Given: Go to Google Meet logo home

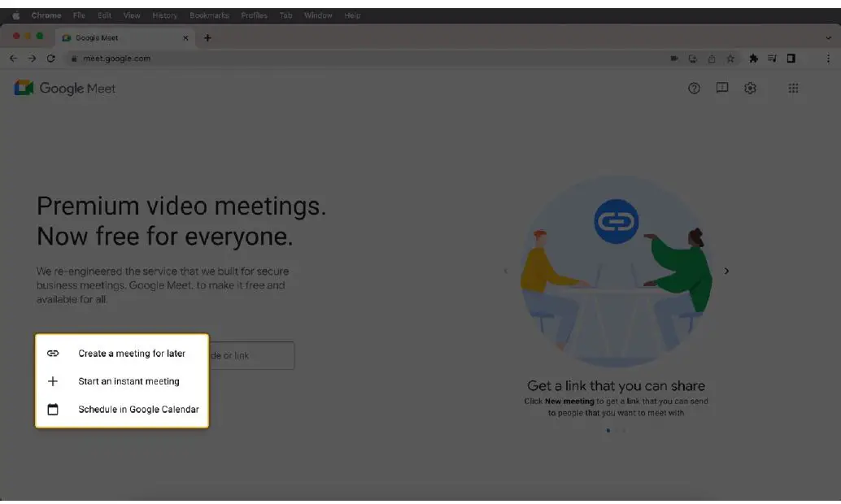Looking at the screenshot, I should (64, 88).
